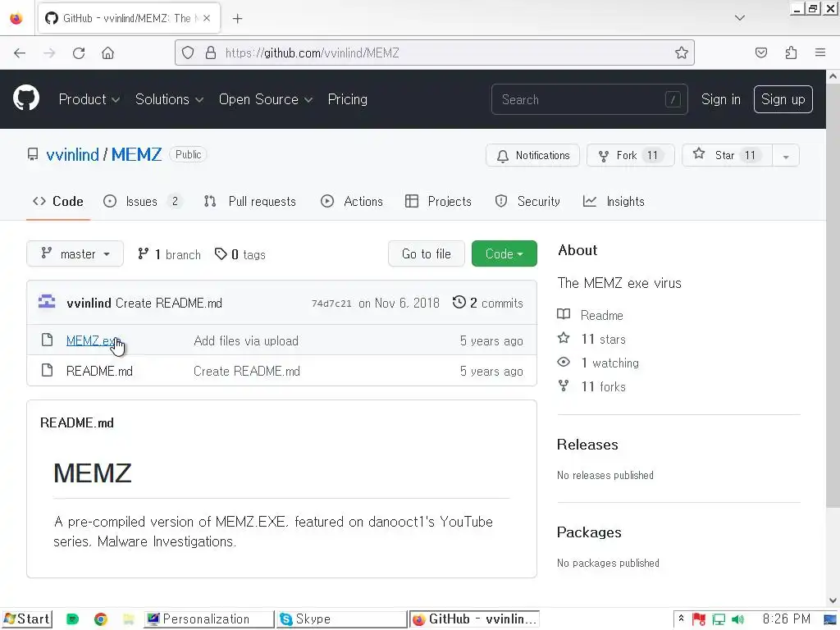Open the Releases heading link
The height and width of the screenshot is (630, 840).
pos(587,445)
